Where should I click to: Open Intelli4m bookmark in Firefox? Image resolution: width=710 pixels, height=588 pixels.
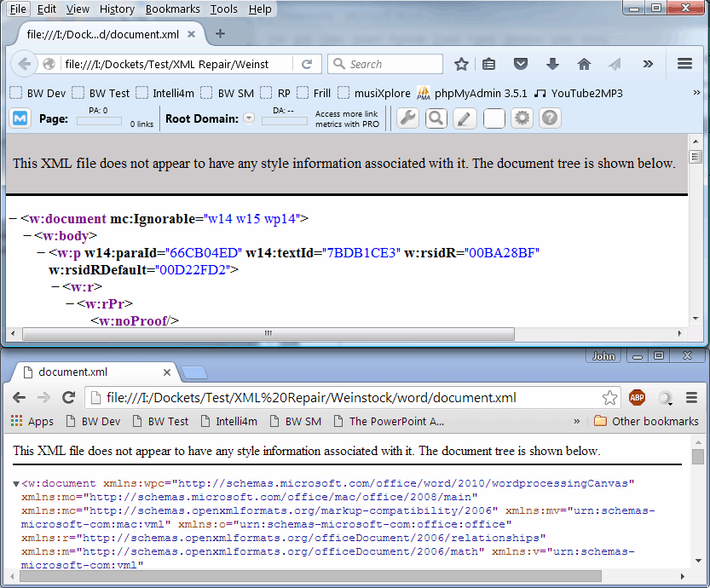(165, 93)
